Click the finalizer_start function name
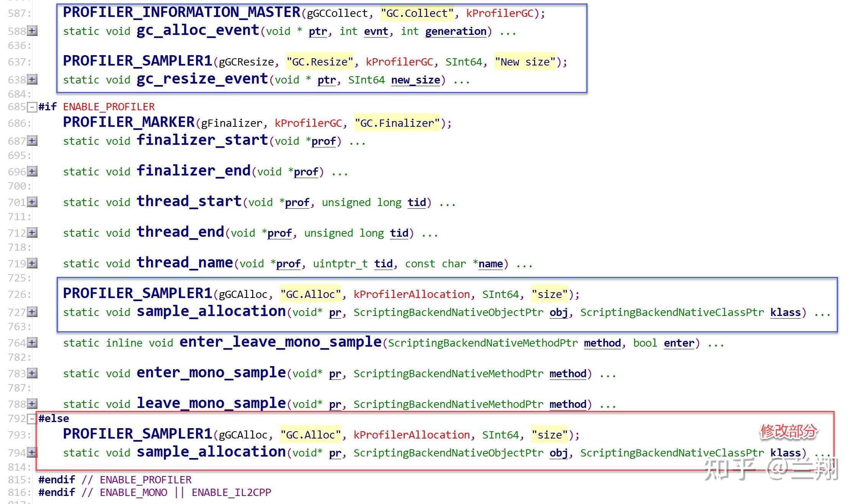The height and width of the screenshot is (504, 861). (202, 140)
